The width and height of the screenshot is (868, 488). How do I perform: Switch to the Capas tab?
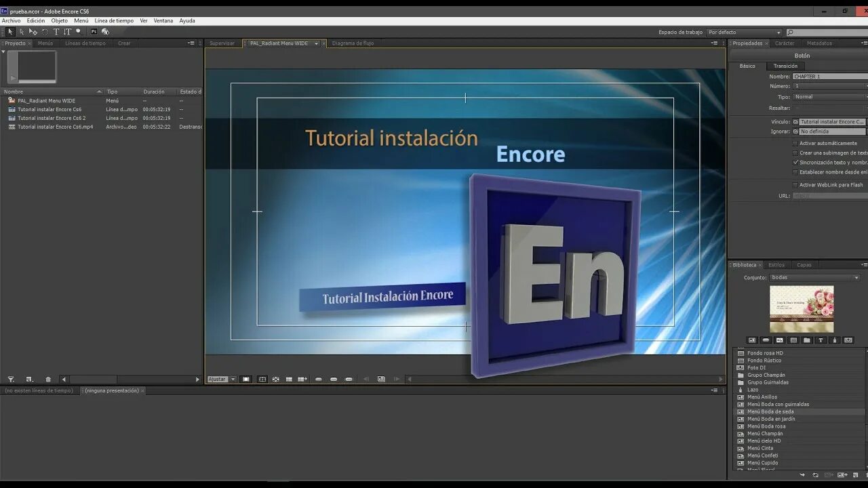pyautogui.click(x=804, y=265)
